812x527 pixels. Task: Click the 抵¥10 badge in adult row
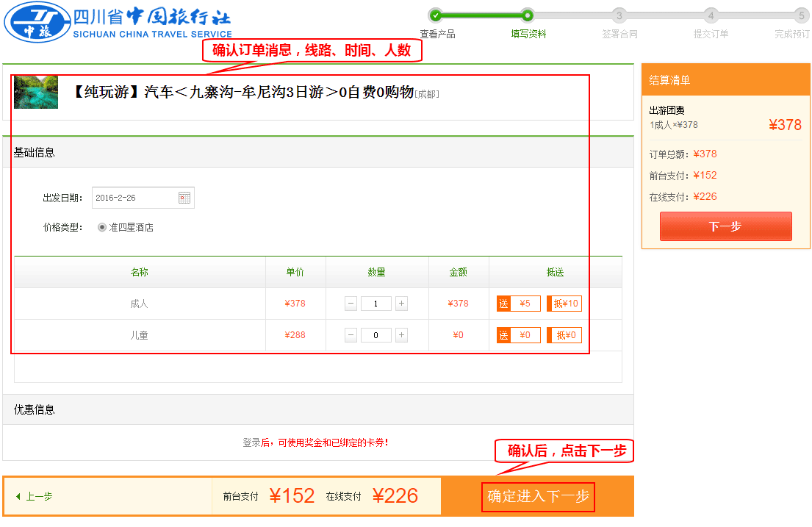click(x=564, y=303)
